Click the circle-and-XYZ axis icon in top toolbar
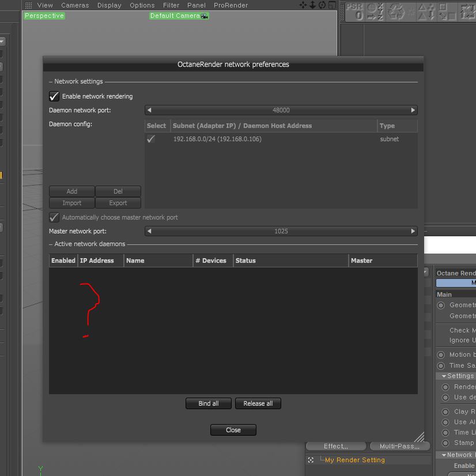 375,12
